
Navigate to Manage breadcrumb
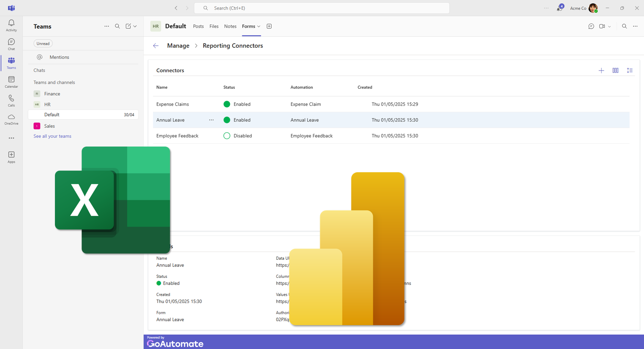(x=178, y=46)
